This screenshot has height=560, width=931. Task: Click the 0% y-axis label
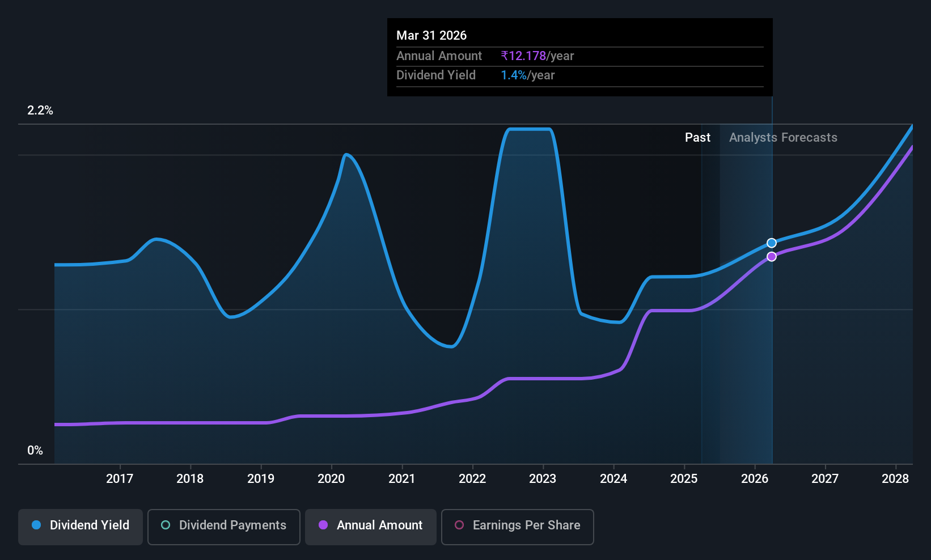pos(35,451)
